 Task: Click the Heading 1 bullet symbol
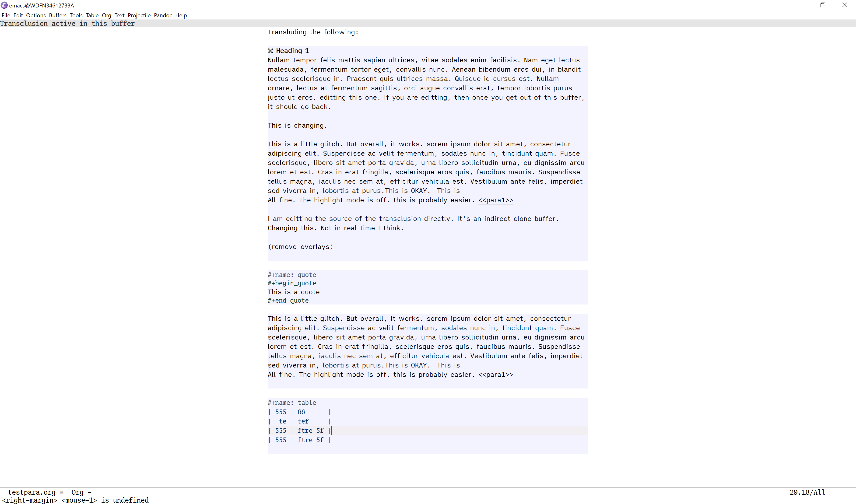(x=270, y=51)
